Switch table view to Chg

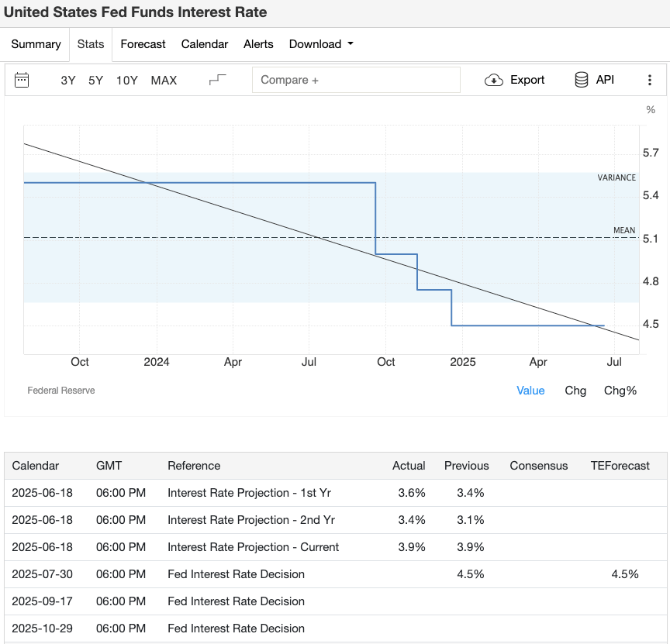point(575,391)
